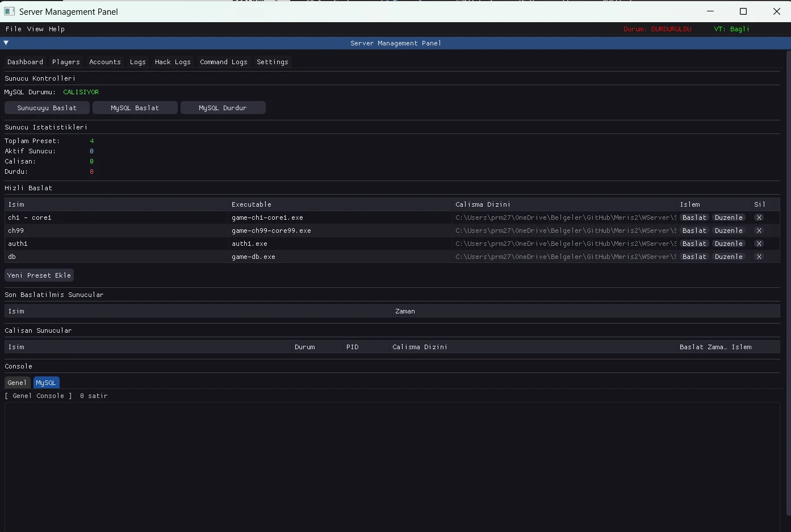This screenshot has height=532, width=791.
Task: Stop MySQL with MySQL Durdur button
Action: click(x=223, y=108)
